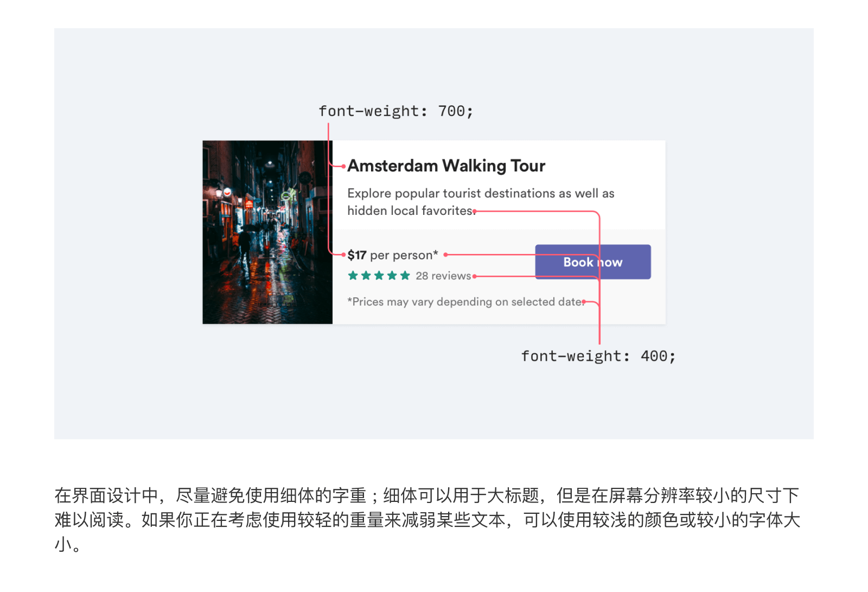The height and width of the screenshot is (592, 868).
Task: Select the fourth green rating star
Action: (392, 276)
